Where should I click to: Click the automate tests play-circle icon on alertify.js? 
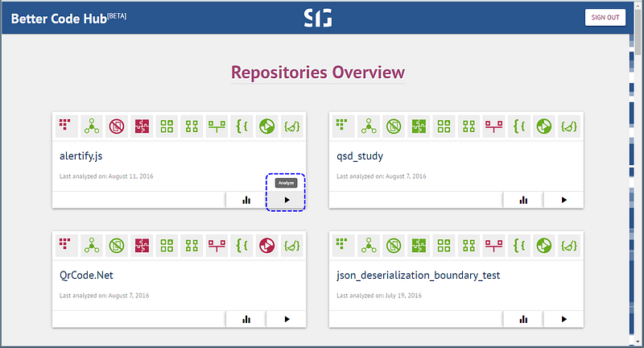click(x=267, y=126)
